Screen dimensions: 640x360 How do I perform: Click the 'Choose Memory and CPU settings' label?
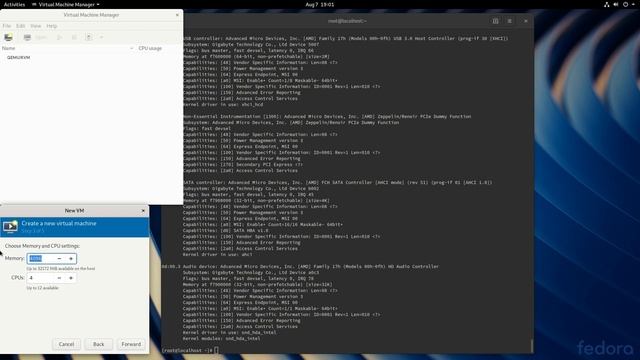pyautogui.click(x=42, y=246)
